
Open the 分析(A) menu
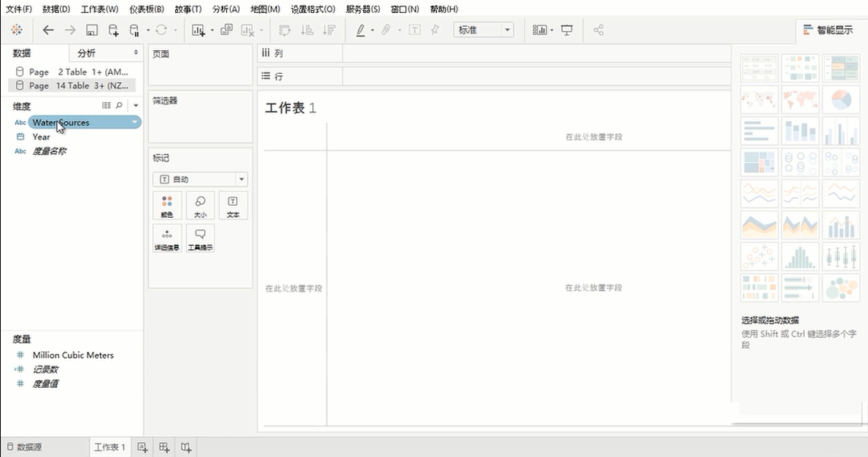225,9
